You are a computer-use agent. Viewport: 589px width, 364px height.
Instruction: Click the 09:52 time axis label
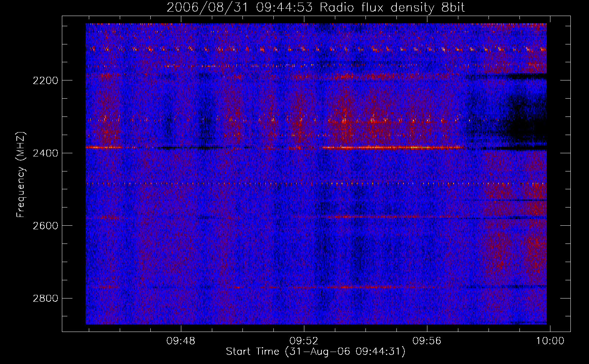[x=304, y=341]
